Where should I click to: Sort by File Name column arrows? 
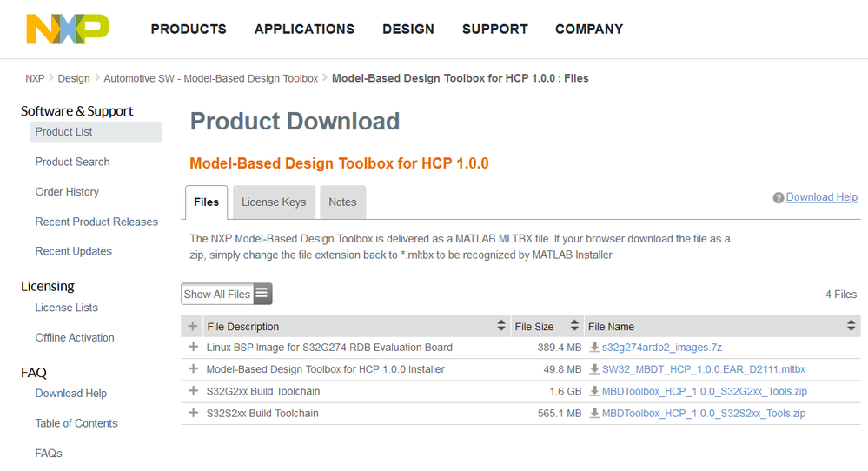pyautogui.click(x=851, y=325)
